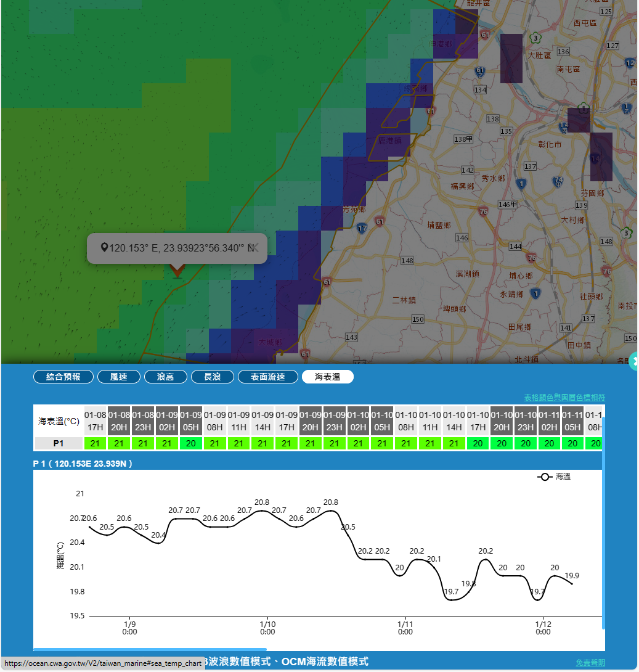Show the 長浪 tab
Viewport: 639px width, 672px height.
point(213,377)
